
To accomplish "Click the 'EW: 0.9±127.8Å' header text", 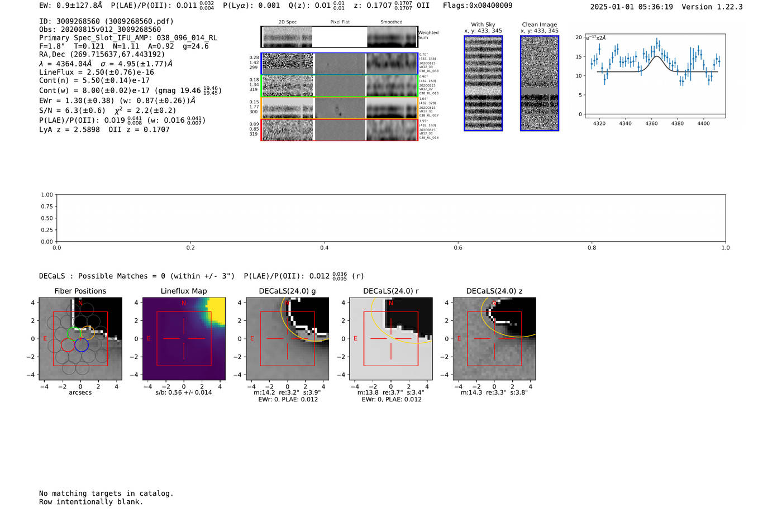I will click(x=71, y=6).
